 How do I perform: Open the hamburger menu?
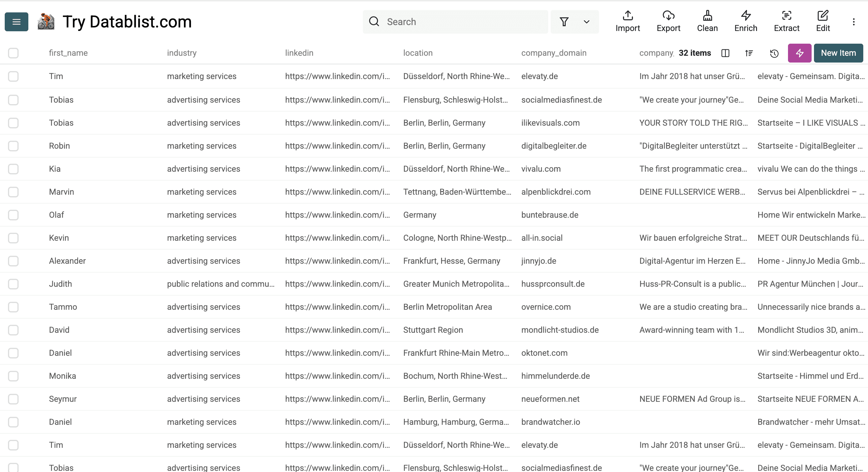click(x=16, y=21)
